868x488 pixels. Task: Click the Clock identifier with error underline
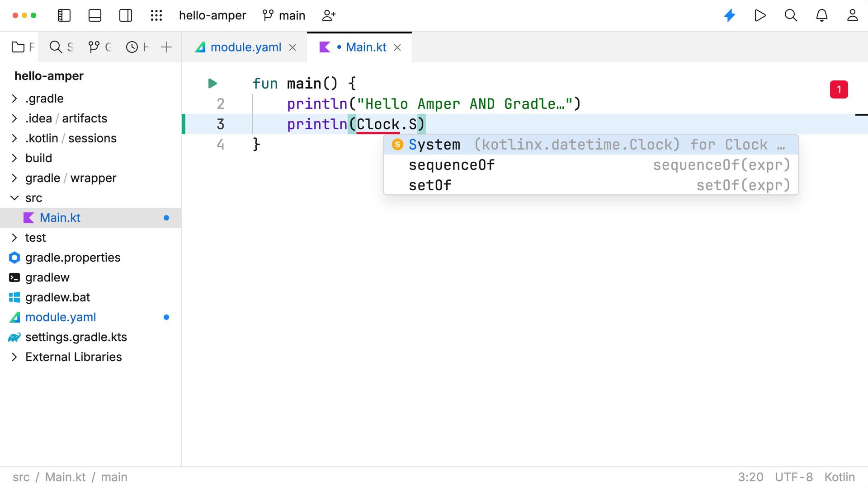click(x=378, y=124)
